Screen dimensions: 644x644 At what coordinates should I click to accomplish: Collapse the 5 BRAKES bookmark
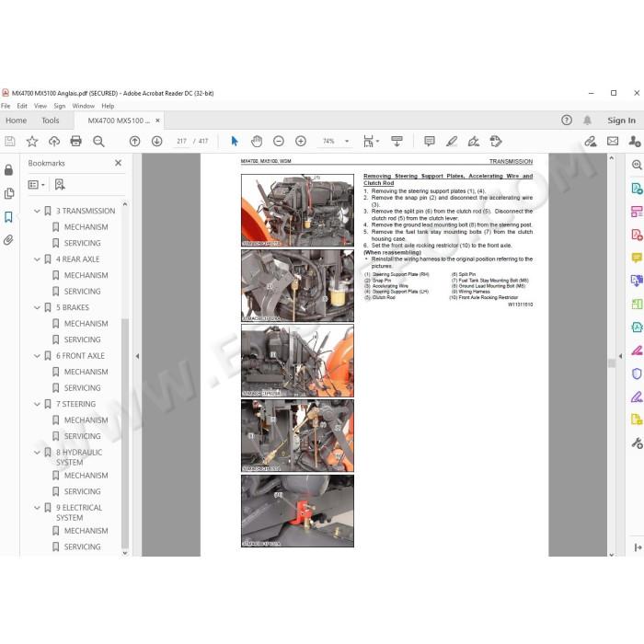[x=37, y=307]
